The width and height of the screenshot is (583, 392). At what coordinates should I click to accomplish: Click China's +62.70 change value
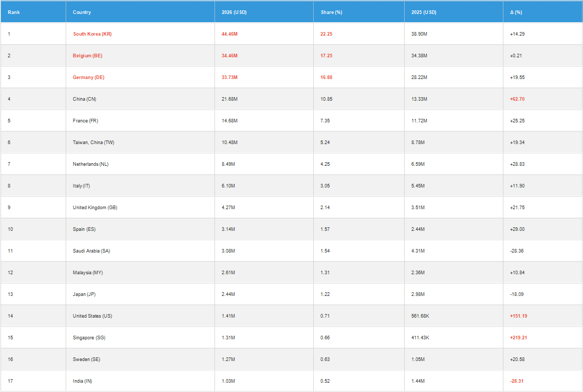pyautogui.click(x=517, y=99)
